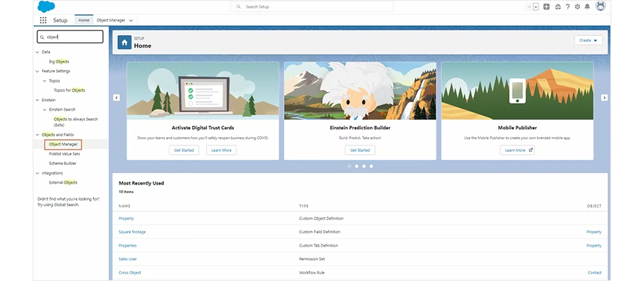
Task: Click the OBJECT column header
Action: pos(595,206)
